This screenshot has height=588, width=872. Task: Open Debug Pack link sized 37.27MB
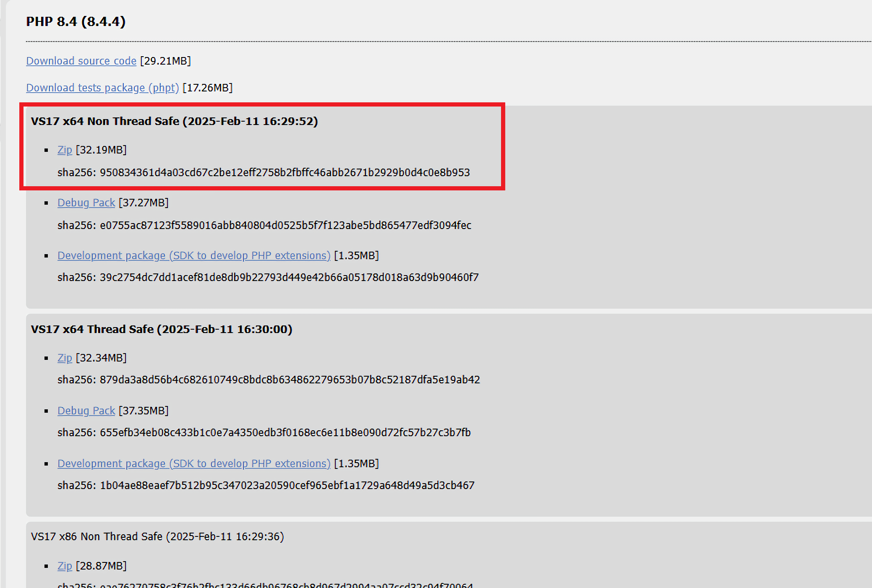point(86,203)
